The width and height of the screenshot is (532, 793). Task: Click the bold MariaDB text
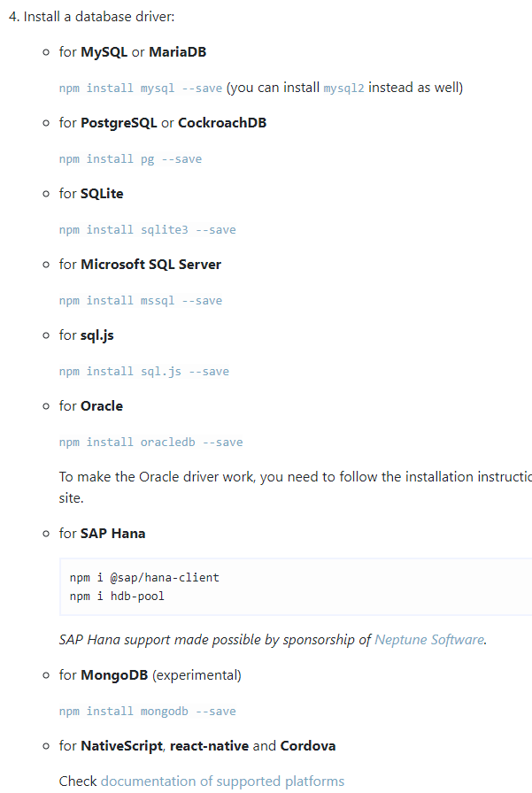(x=177, y=51)
